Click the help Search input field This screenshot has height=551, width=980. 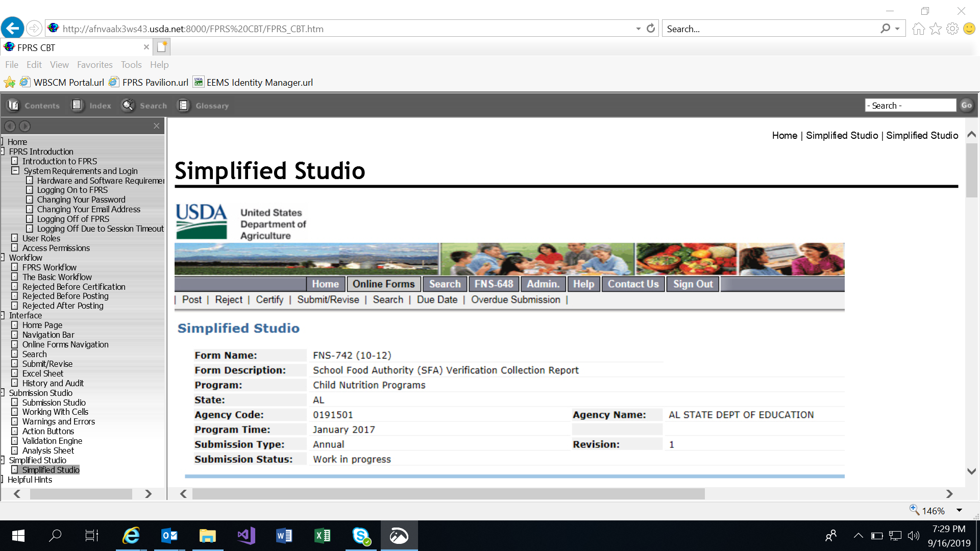coord(910,105)
